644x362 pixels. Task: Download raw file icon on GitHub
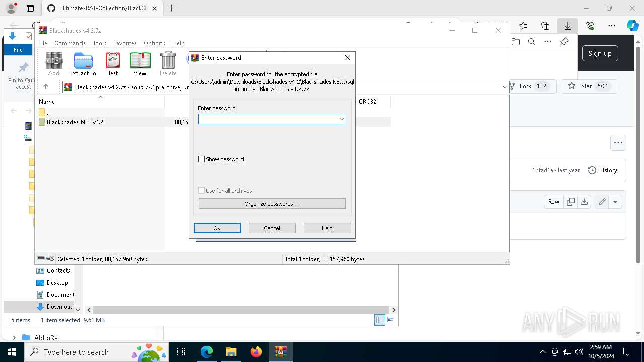[584, 202]
